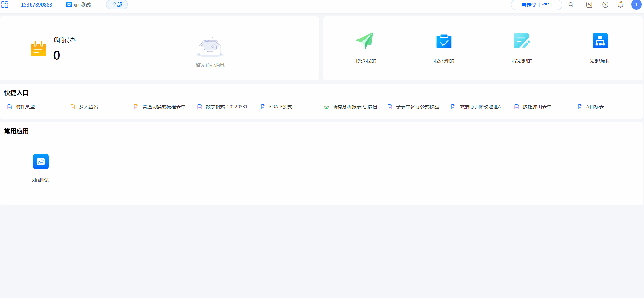The width and height of the screenshot is (644, 298).
Task: Open the EDATE公式 shortcut
Action: click(x=280, y=107)
